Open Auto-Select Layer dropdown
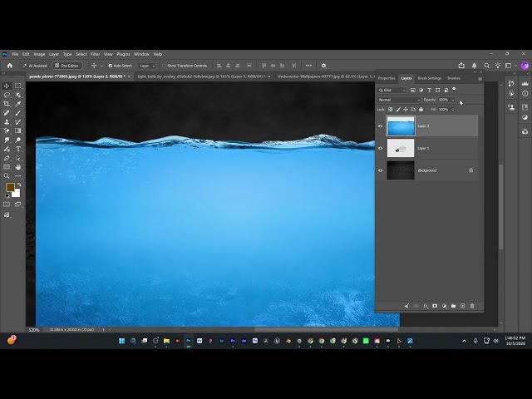 [147, 66]
